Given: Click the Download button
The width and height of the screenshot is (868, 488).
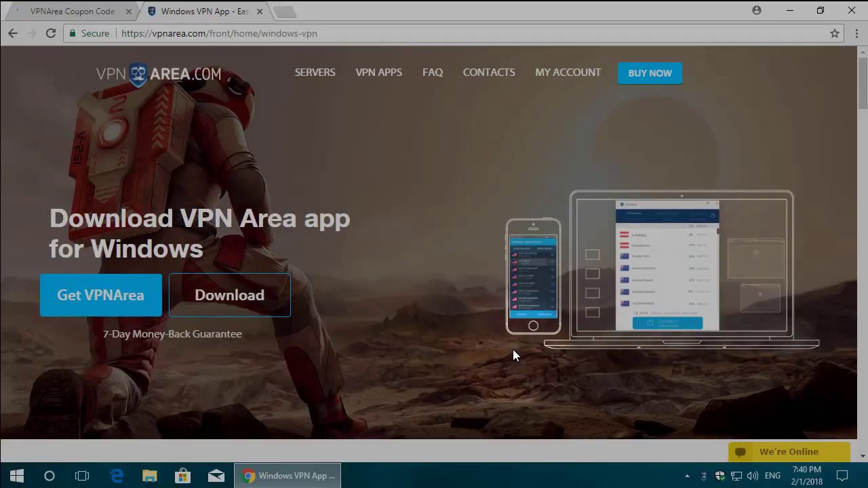Looking at the screenshot, I should pos(230,295).
